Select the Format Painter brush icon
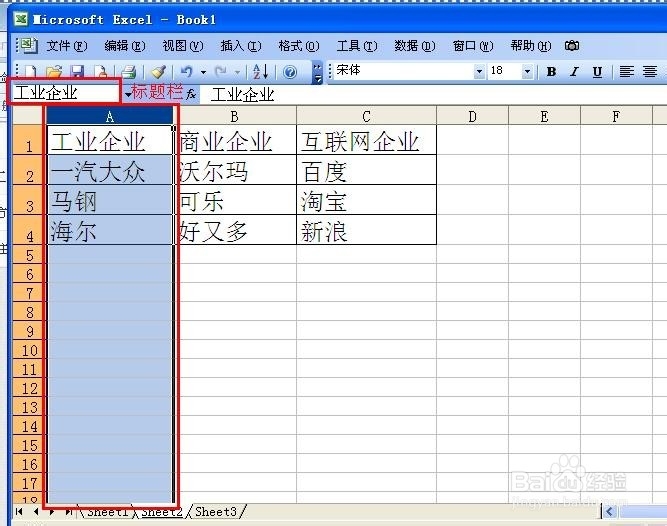 158,72
